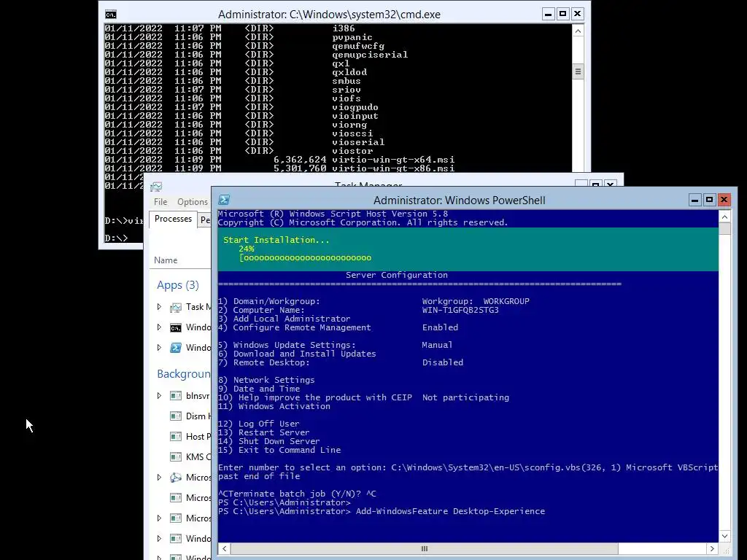Click the virtio-win-gt-x64.msi file name
Screen dimensions: 747x560
(x=393, y=160)
